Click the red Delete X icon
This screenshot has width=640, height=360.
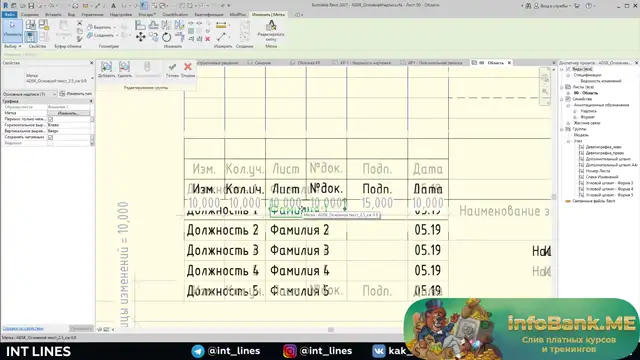tap(207, 39)
